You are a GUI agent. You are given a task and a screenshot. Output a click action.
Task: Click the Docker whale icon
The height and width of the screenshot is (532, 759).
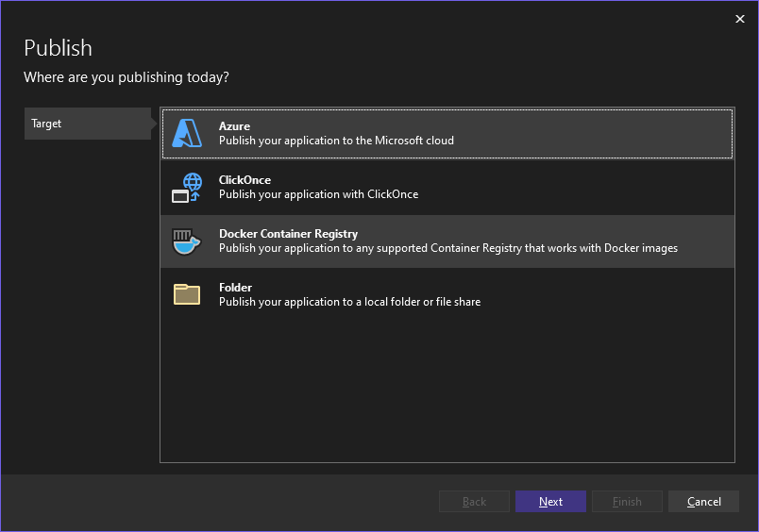point(187,241)
